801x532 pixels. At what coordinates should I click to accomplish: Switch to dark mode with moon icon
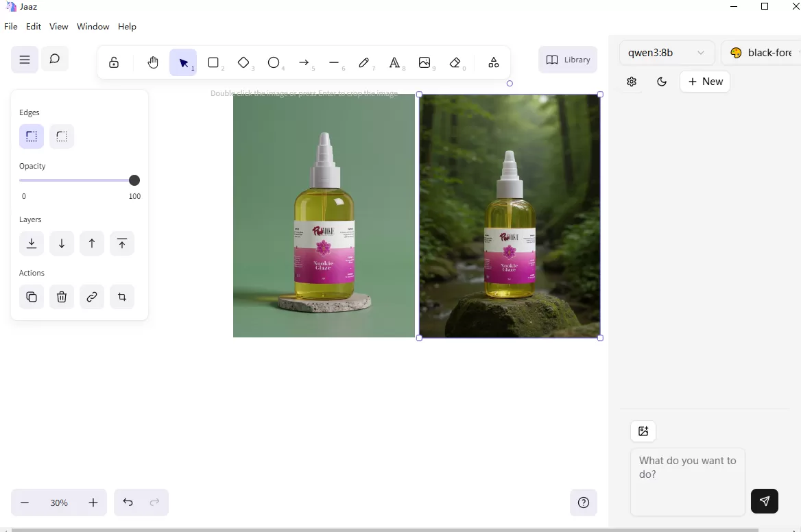(662, 82)
